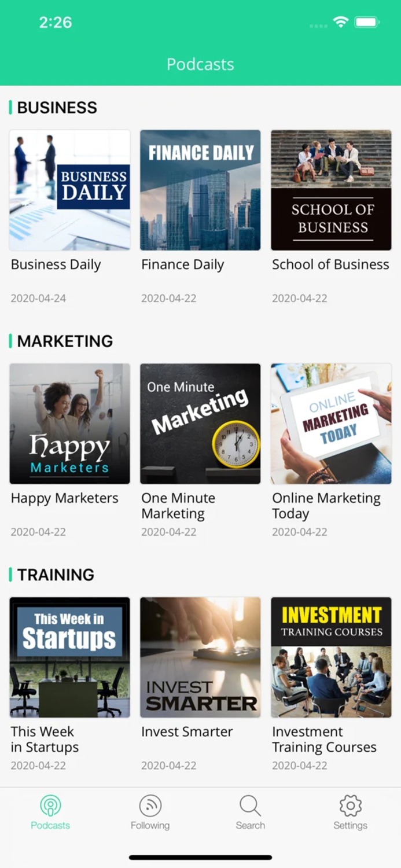Select the MARKETING category header
The height and width of the screenshot is (868, 401).
[x=64, y=341]
